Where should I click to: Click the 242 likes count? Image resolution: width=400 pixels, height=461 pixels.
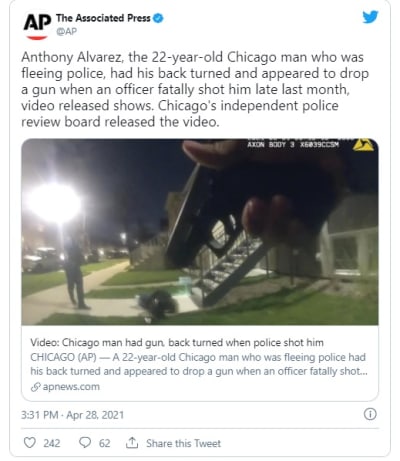point(52,443)
